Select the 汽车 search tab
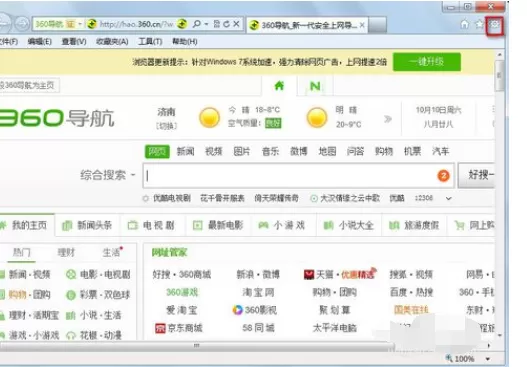The height and width of the screenshot is (367, 527). [x=441, y=152]
